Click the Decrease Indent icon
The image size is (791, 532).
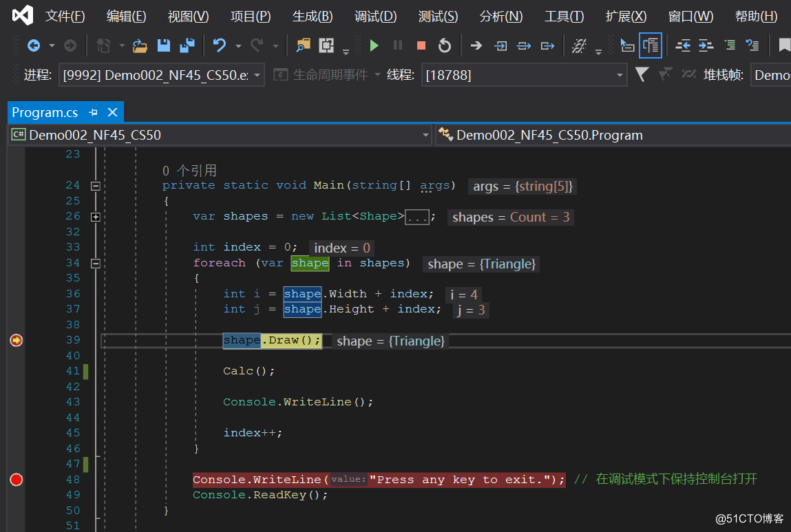(x=682, y=46)
